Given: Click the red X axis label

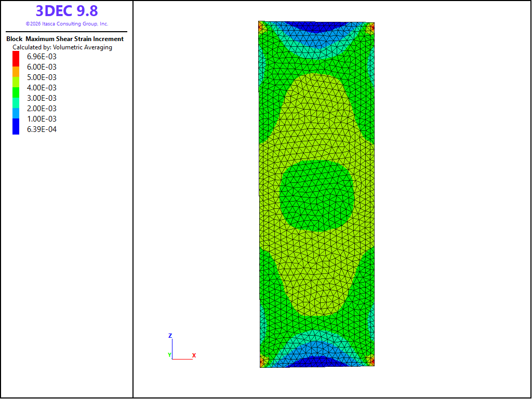Looking at the screenshot, I should pyautogui.click(x=194, y=355).
